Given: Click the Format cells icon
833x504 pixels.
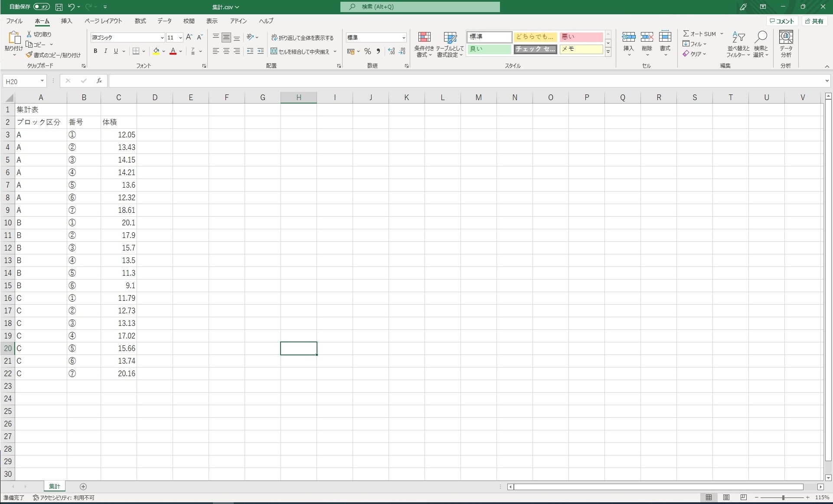Looking at the screenshot, I should click(x=665, y=38).
